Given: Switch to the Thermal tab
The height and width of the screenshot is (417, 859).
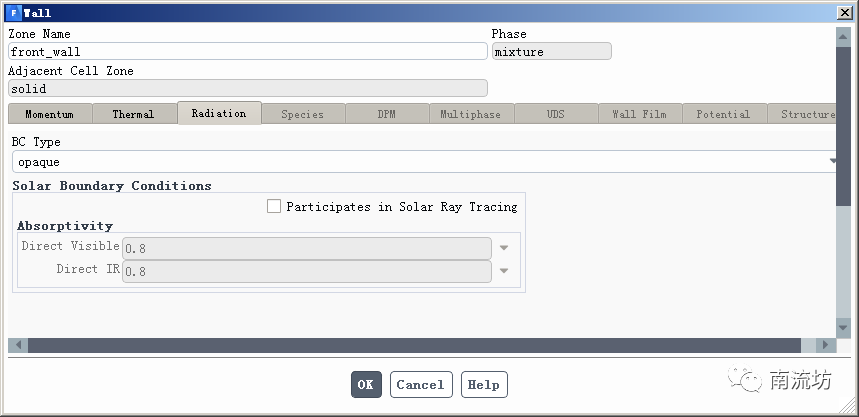Looking at the screenshot, I should [133, 114].
